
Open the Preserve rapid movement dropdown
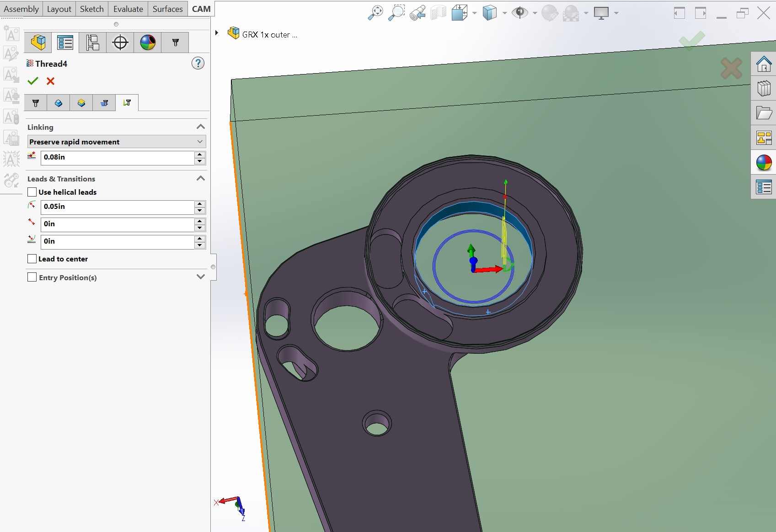(x=117, y=142)
